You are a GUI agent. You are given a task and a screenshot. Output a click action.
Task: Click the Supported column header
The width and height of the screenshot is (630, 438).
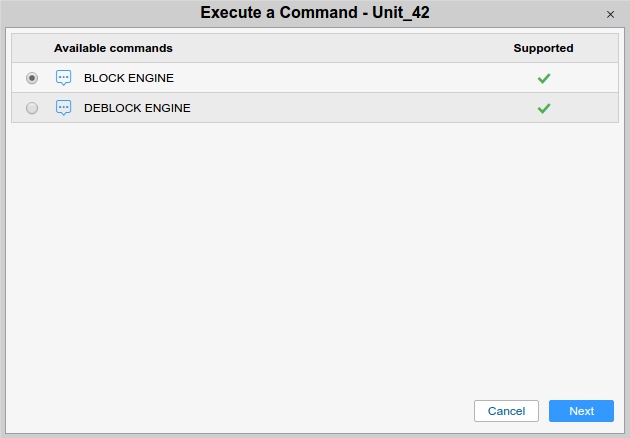coord(544,48)
